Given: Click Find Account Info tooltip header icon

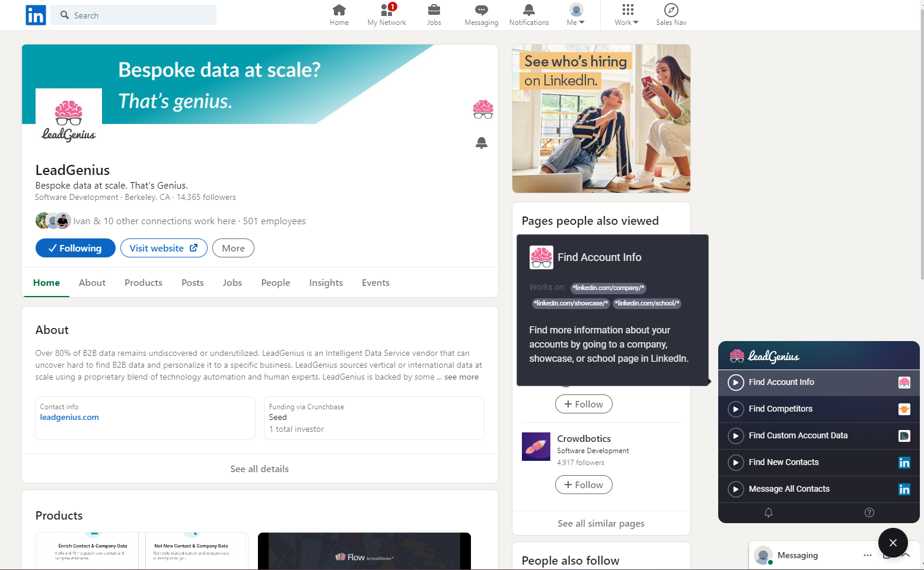Looking at the screenshot, I should point(541,257).
